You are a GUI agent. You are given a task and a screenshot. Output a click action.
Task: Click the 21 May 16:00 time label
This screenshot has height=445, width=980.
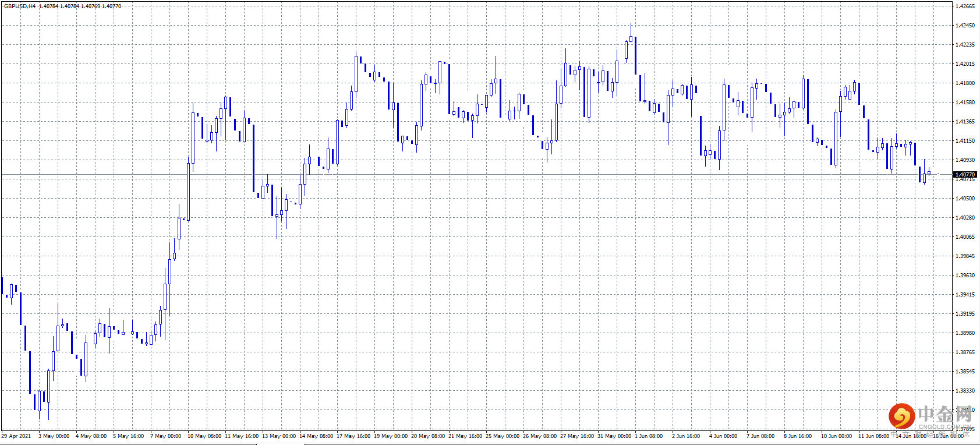pos(465,436)
